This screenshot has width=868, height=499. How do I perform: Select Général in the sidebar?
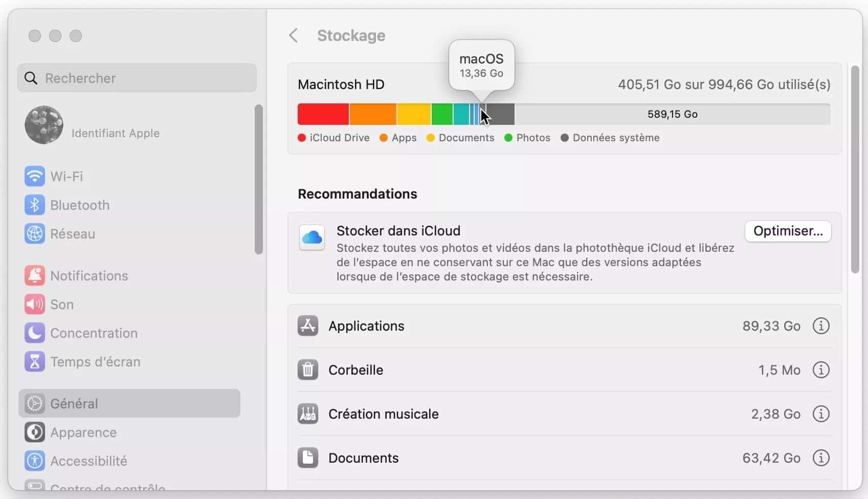pos(129,403)
